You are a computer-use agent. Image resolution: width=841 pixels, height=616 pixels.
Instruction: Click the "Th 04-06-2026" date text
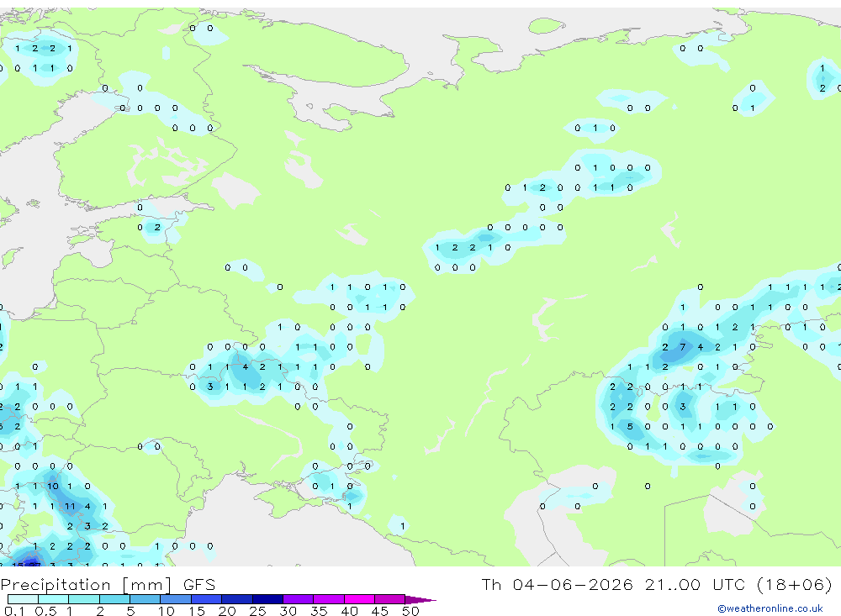coord(557,584)
